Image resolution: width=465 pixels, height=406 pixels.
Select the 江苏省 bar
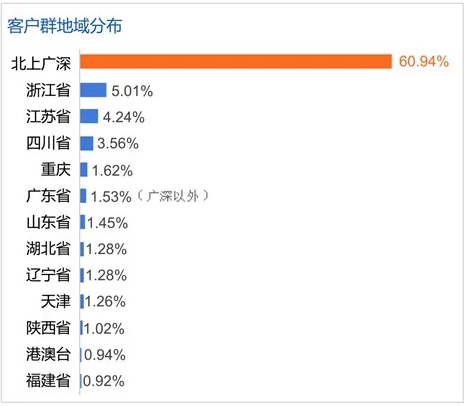point(89,117)
